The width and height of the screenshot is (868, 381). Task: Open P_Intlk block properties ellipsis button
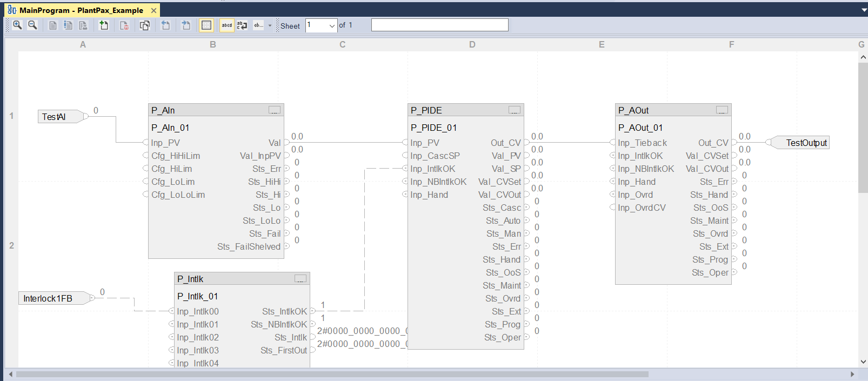[301, 279]
